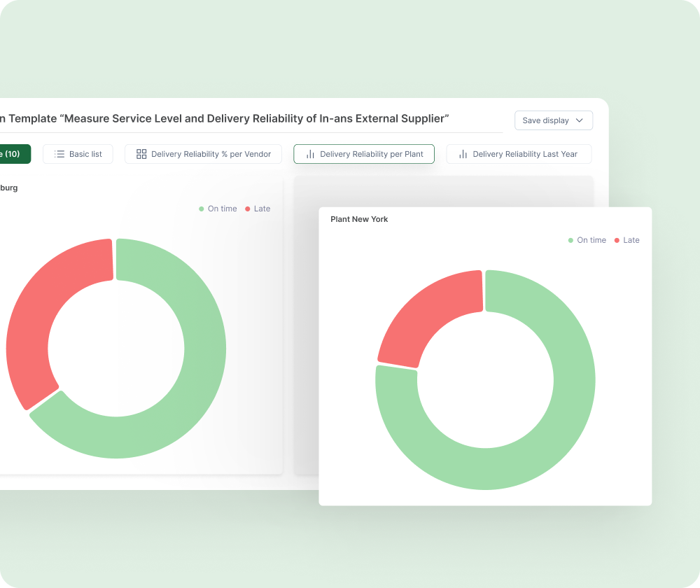Open the Basic list view

click(x=78, y=154)
